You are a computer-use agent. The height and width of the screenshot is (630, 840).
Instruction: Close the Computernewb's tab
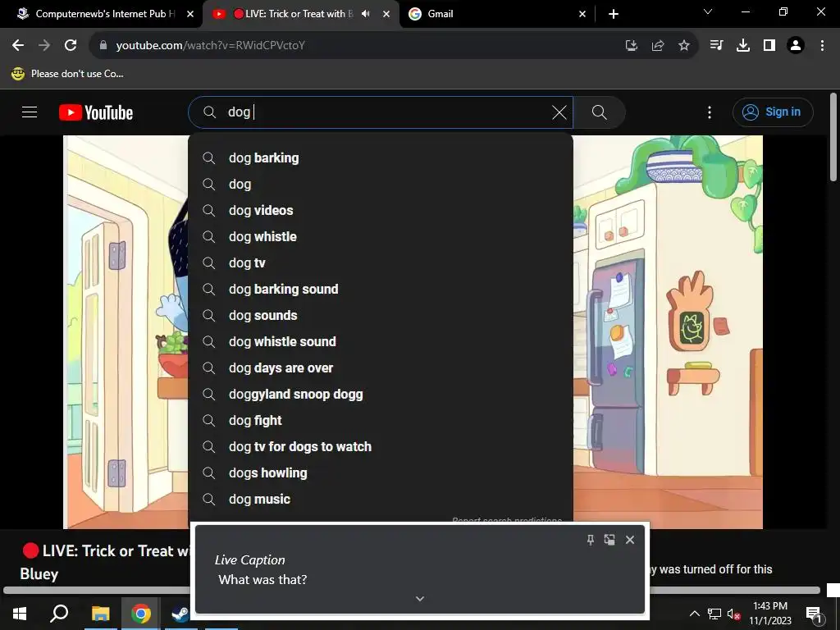point(190,14)
